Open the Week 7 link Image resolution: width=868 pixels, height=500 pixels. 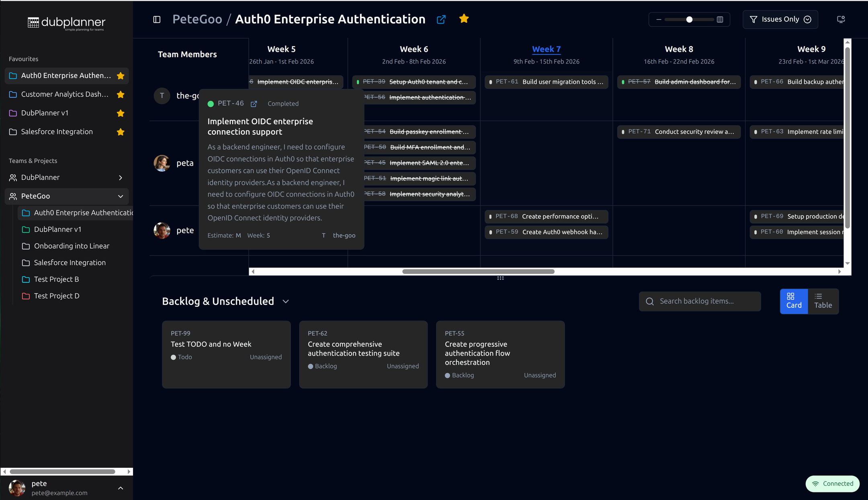point(546,49)
